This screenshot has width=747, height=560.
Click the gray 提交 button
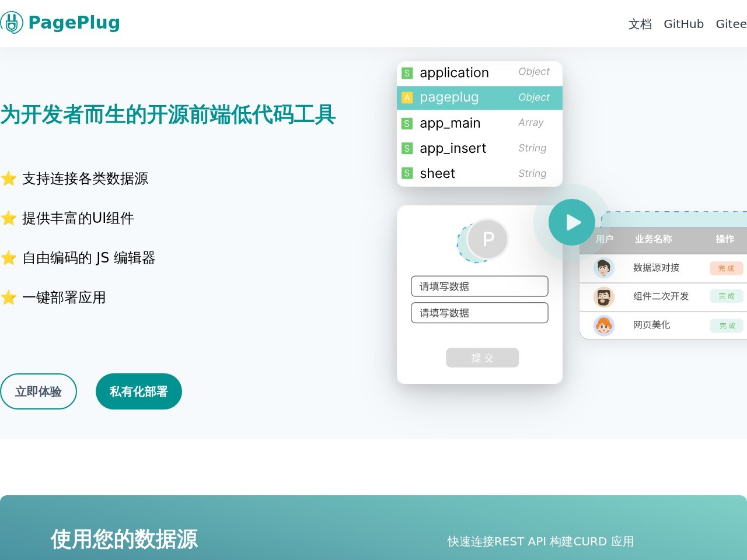click(482, 358)
